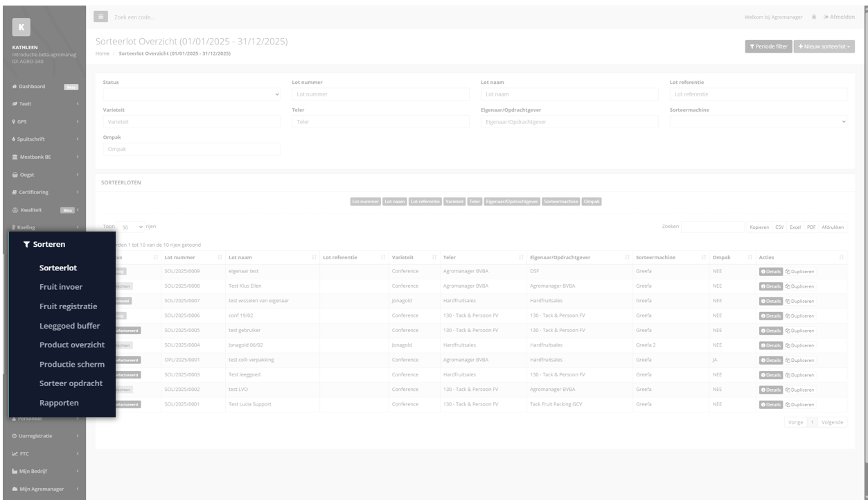Open the Kwaliteit scale icon in sidebar
The image size is (868, 504).
pos(15,209)
